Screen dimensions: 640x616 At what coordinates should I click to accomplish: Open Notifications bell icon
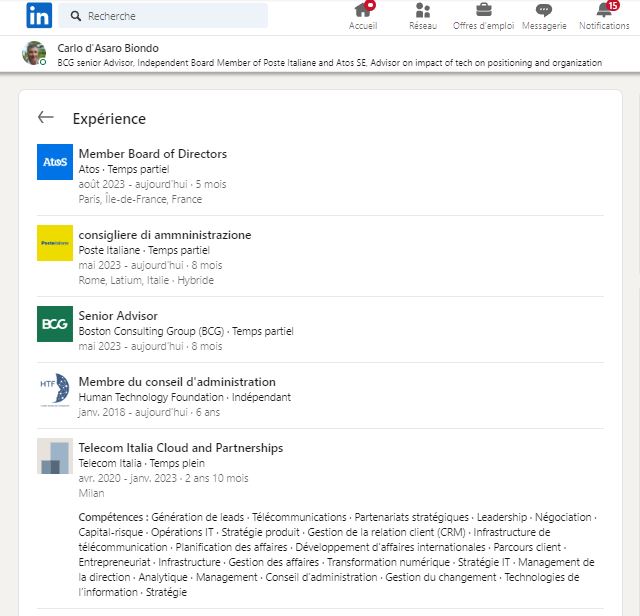[x=604, y=10]
